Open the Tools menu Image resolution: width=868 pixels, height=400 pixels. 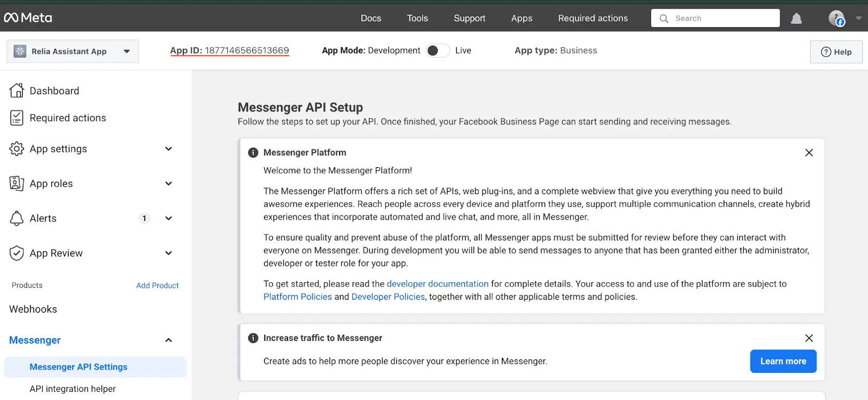(418, 18)
